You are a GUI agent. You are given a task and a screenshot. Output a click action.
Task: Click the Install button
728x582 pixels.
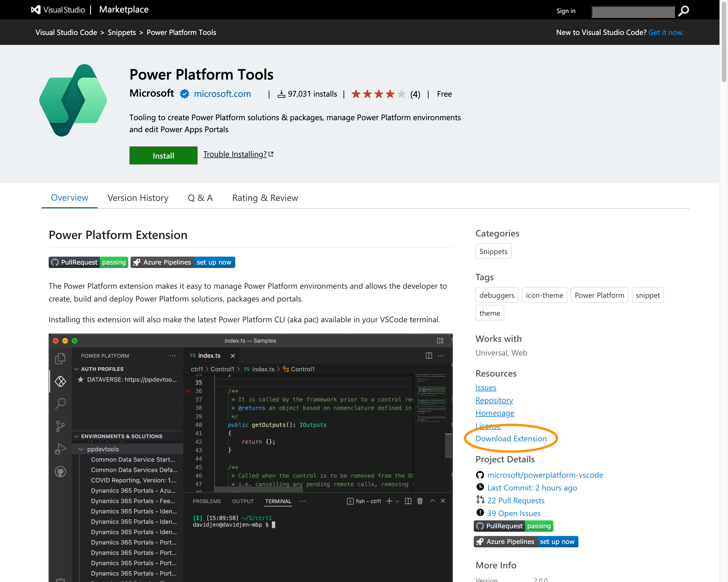pyautogui.click(x=163, y=155)
